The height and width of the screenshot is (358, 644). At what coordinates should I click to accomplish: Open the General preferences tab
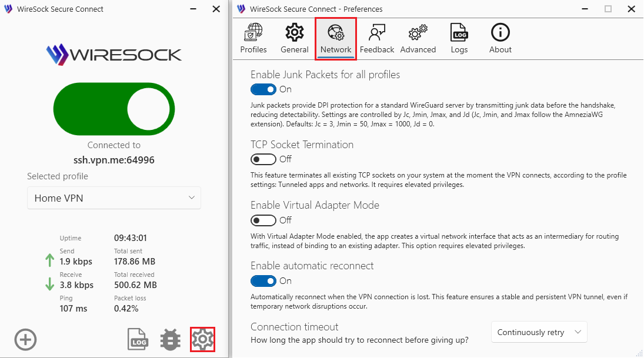295,39
